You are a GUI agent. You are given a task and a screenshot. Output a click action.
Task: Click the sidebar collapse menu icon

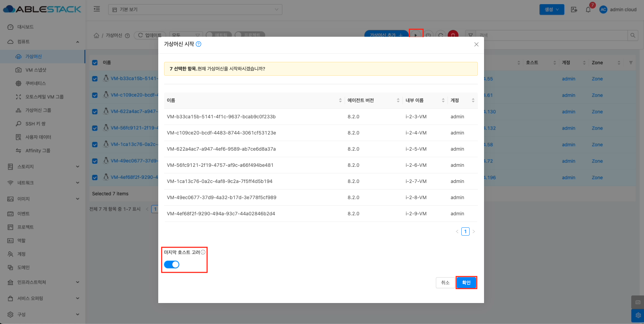click(97, 9)
